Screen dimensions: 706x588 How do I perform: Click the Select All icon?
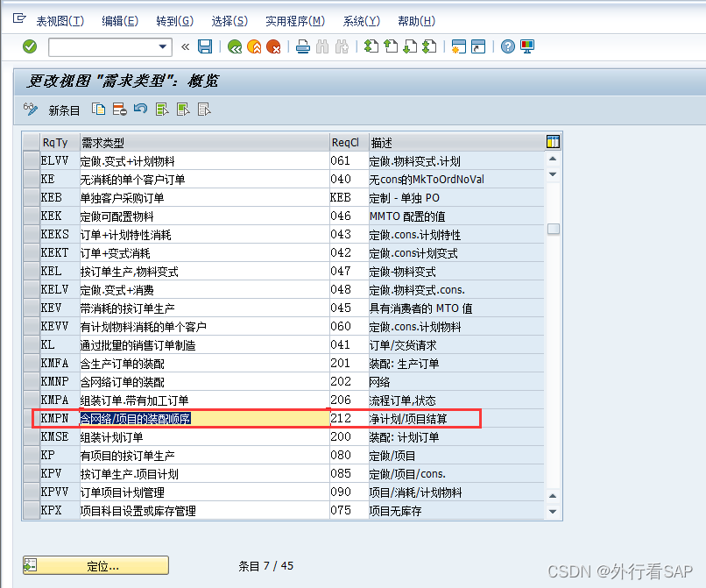tap(162, 109)
